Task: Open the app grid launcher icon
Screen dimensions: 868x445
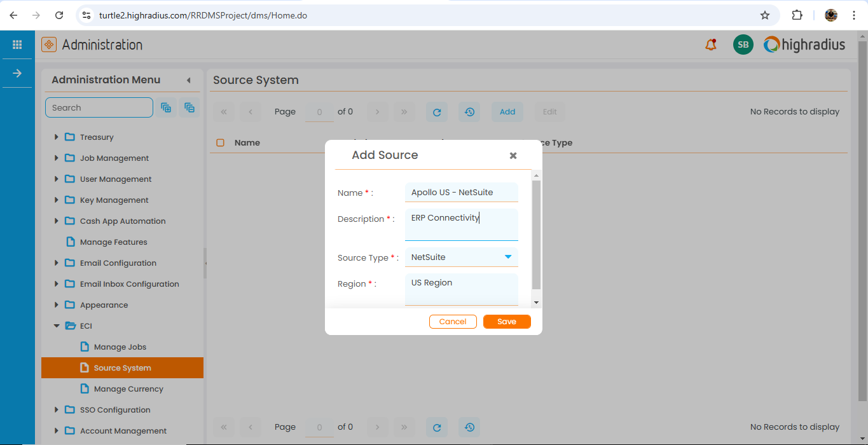Action: pos(17,44)
